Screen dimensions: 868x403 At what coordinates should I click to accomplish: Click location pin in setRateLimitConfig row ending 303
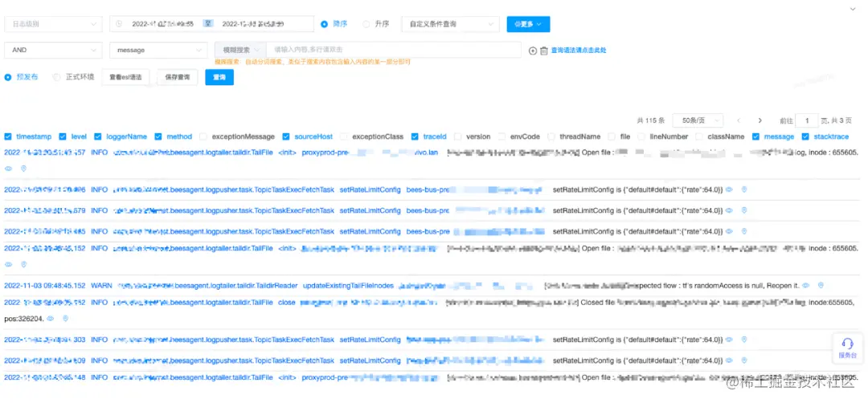(744, 340)
